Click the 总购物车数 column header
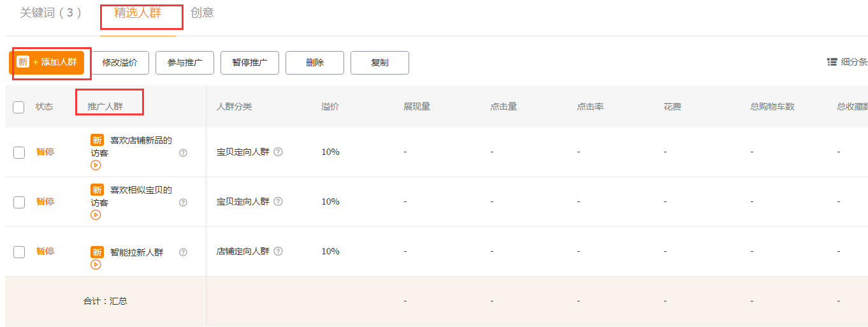This screenshot has height=327, width=868. 772,106
